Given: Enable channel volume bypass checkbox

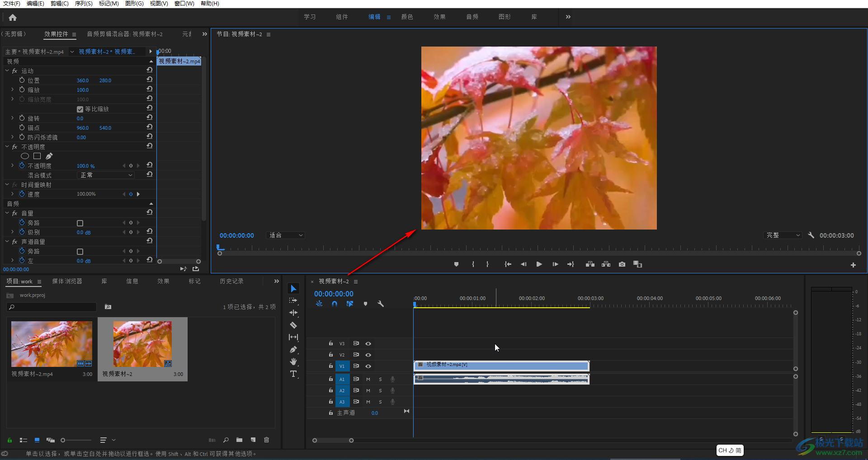Looking at the screenshot, I should coord(80,252).
